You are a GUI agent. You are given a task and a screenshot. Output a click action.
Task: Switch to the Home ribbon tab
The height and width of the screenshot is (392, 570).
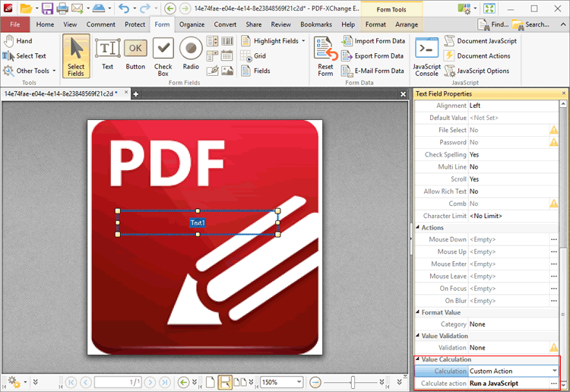45,24
